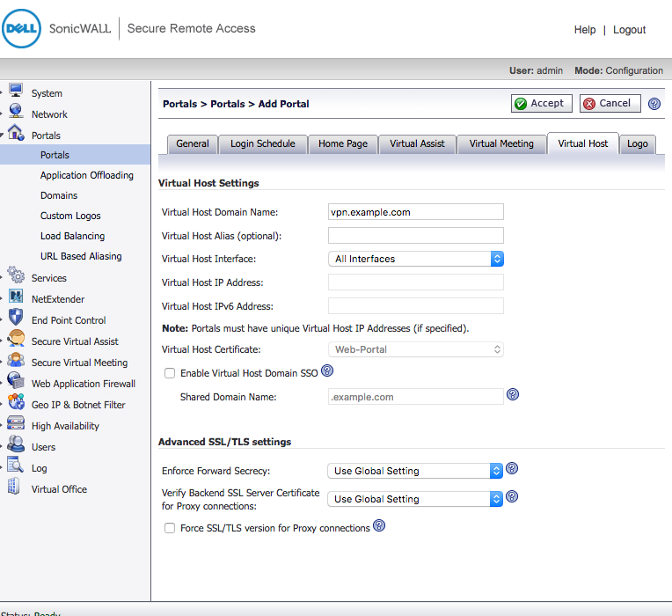
Task: Check Force SSL/TLS version for Proxy connections
Action: [x=170, y=528]
